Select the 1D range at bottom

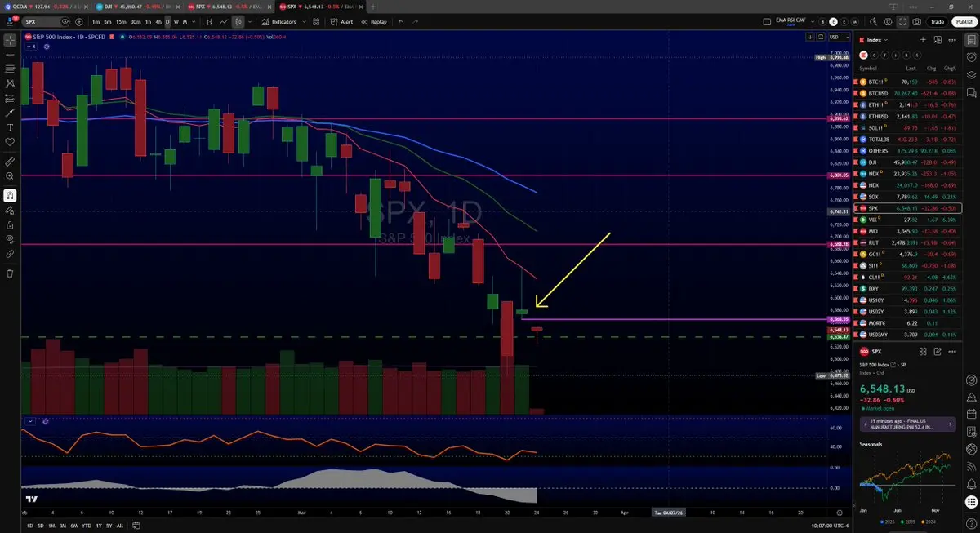(30, 526)
